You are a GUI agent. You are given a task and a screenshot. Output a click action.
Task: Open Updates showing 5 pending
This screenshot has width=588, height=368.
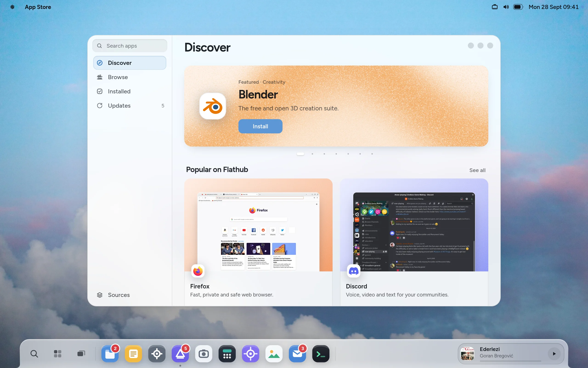tap(130, 106)
